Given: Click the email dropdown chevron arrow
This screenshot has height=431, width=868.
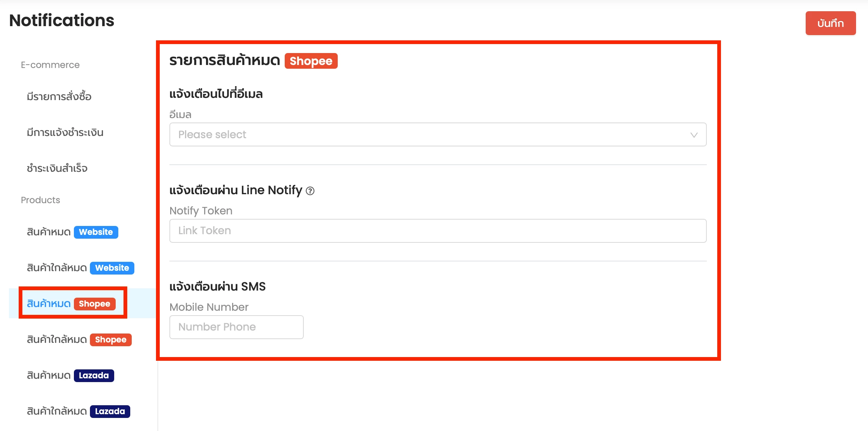Looking at the screenshot, I should click(694, 135).
